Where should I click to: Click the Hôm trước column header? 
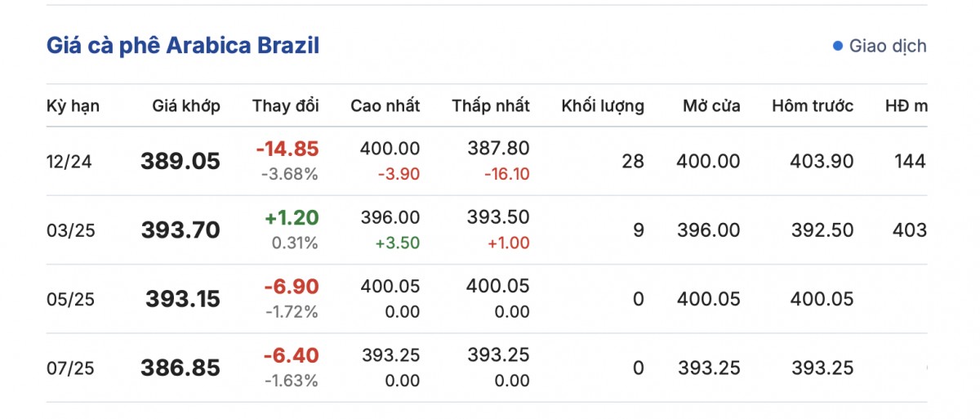tap(813, 105)
